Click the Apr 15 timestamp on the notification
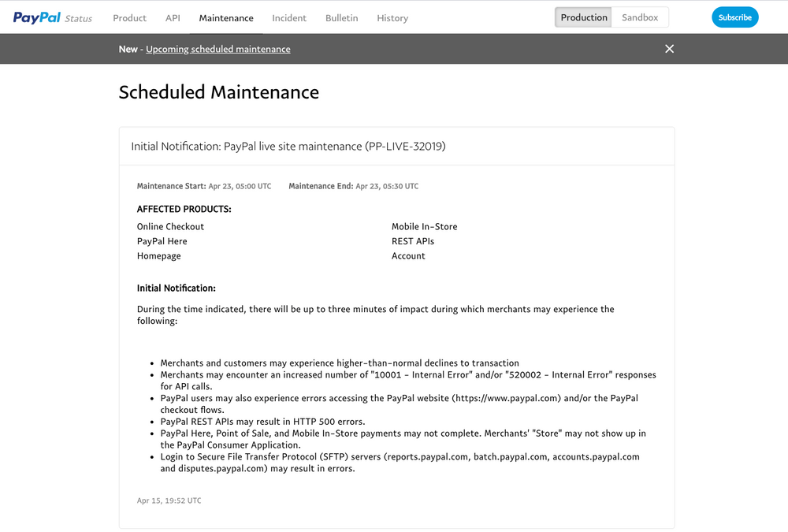This screenshot has height=532, width=788. tap(169, 500)
